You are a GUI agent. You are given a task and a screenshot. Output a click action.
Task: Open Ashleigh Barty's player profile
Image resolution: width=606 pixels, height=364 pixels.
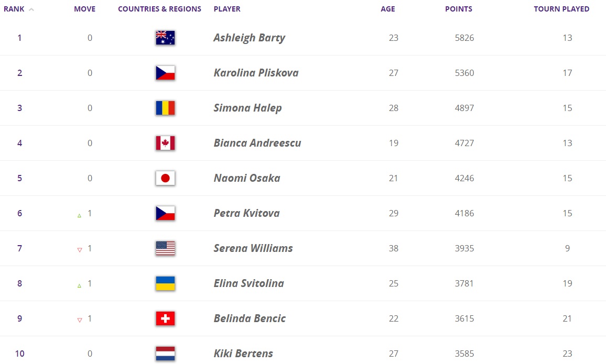click(249, 38)
